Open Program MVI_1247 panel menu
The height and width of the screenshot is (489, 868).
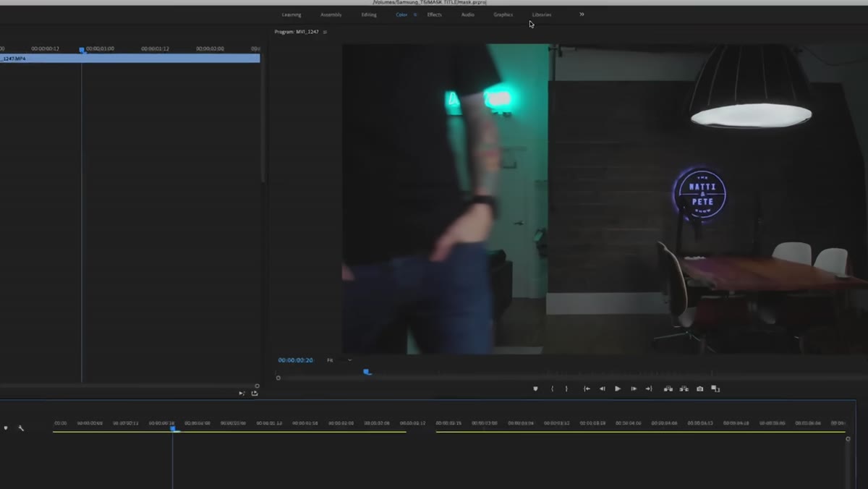click(x=325, y=32)
